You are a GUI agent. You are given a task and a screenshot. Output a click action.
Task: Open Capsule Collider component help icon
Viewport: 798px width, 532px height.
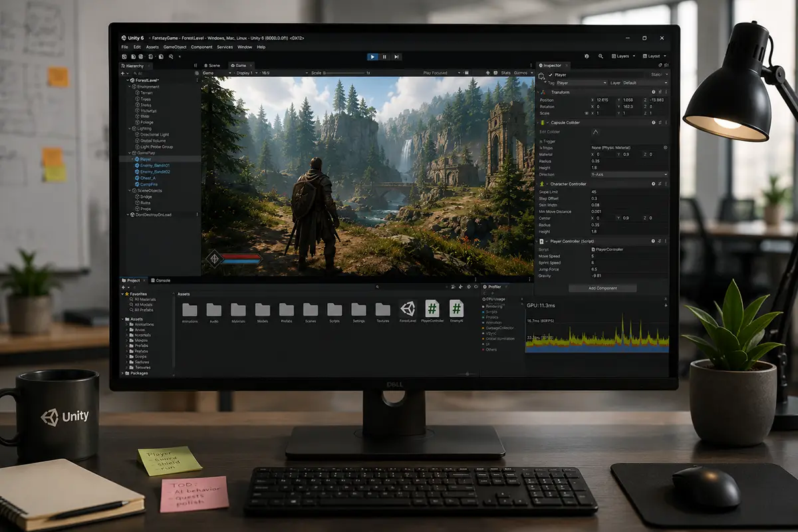pos(654,123)
